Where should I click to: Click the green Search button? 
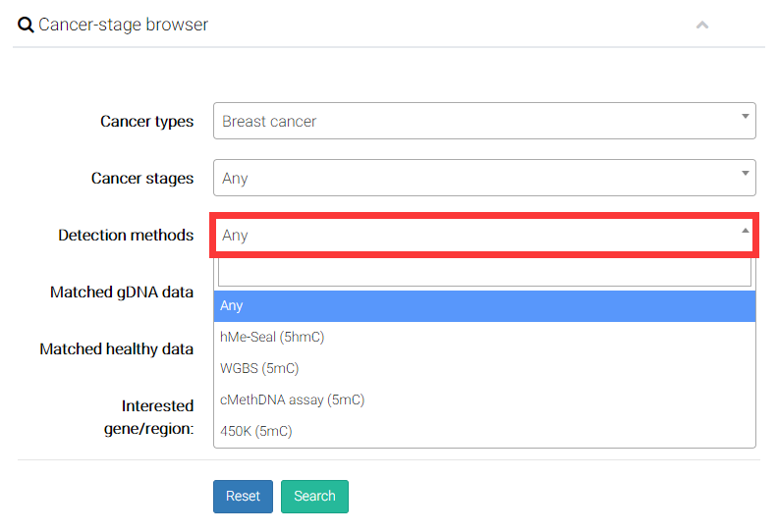[314, 497]
